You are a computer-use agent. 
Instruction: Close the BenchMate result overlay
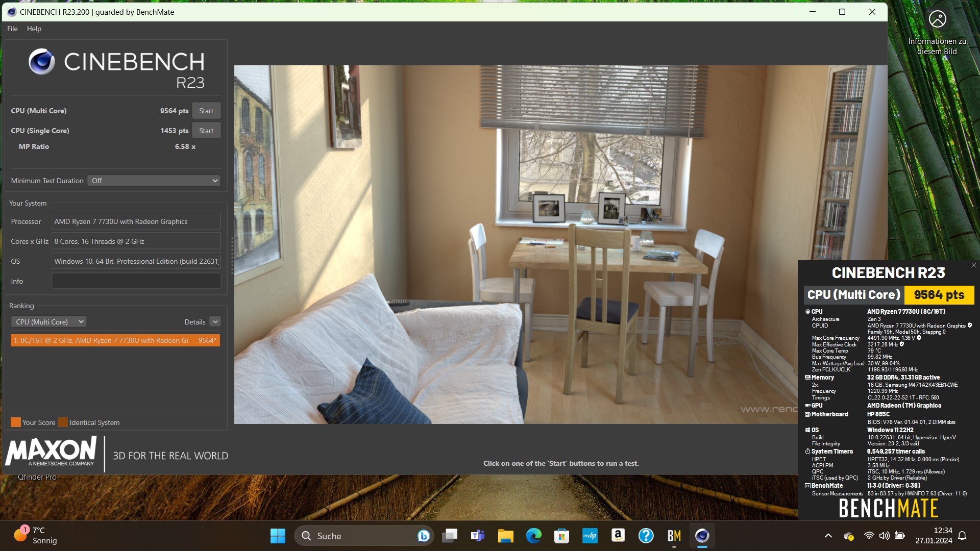pos(973,265)
